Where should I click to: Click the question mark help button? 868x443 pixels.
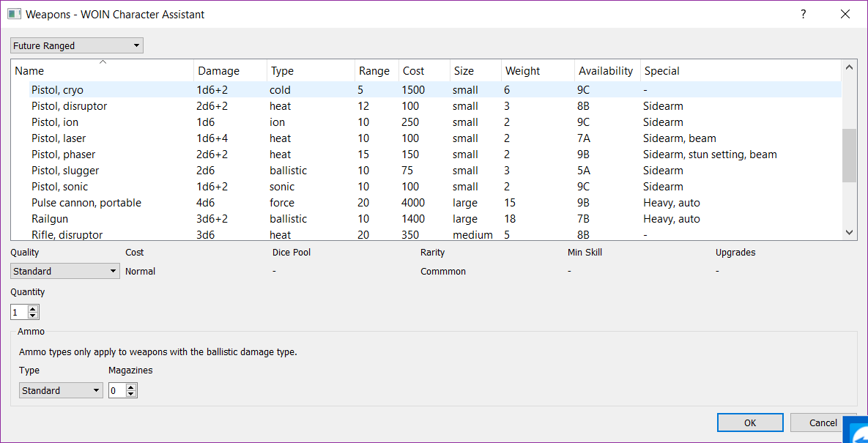pyautogui.click(x=804, y=15)
